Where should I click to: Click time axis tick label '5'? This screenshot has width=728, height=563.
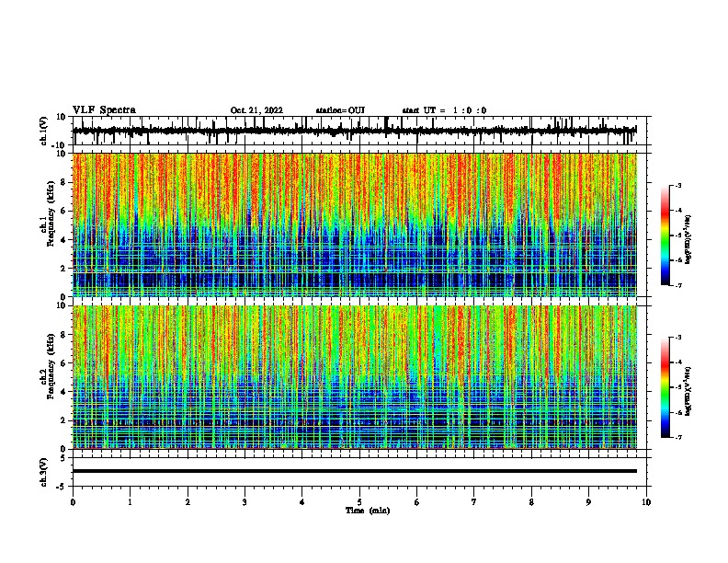359,502
